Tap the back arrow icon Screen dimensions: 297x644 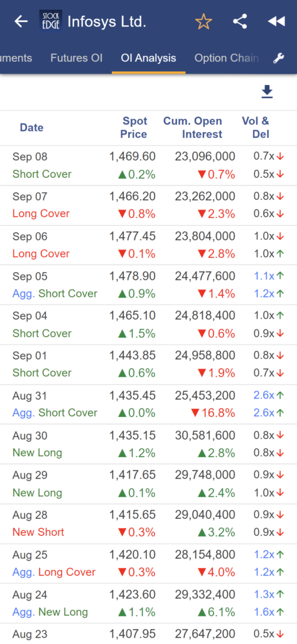click(x=21, y=21)
